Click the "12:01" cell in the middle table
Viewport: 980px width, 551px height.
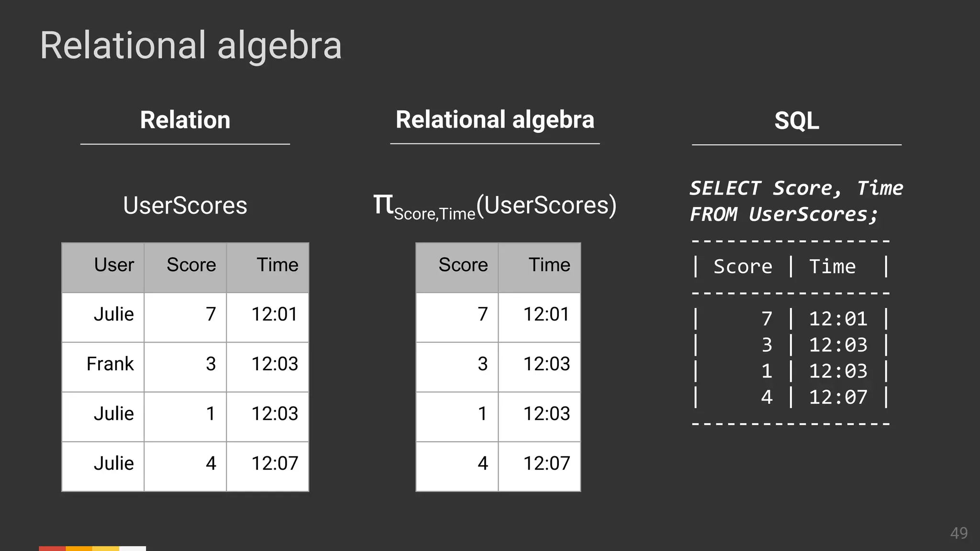pyautogui.click(x=546, y=314)
